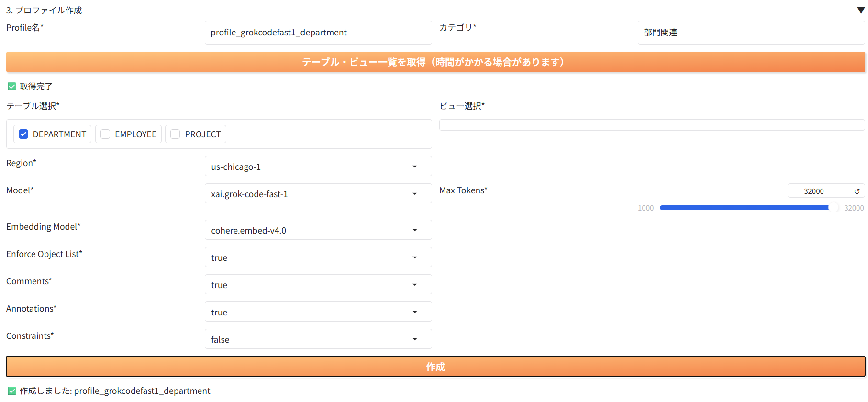This screenshot has height=402, width=868.
Task: Focus the カテゴリ input field
Action: point(751,33)
